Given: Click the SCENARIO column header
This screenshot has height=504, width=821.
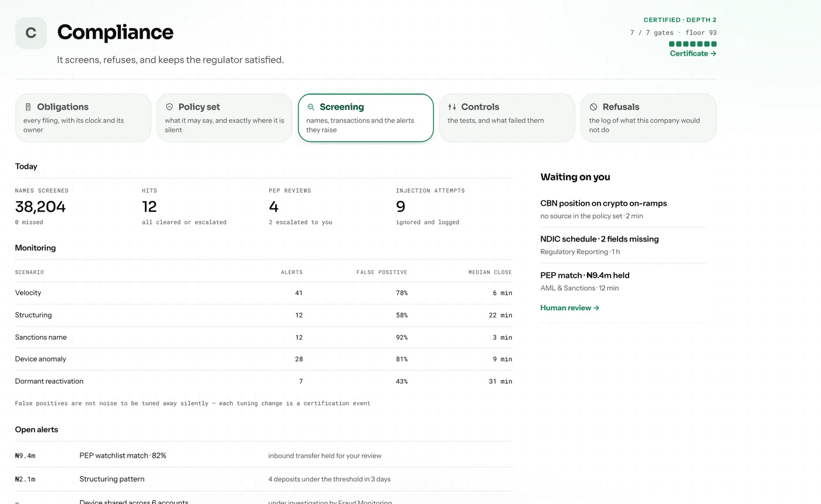Looking at the screenshot, I should tap(29, 273).
